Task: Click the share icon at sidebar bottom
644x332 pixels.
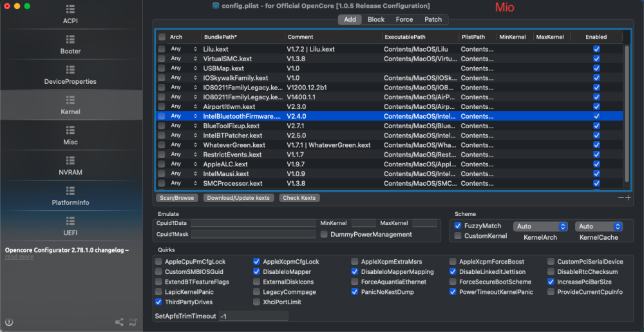Action: (119, 322)
